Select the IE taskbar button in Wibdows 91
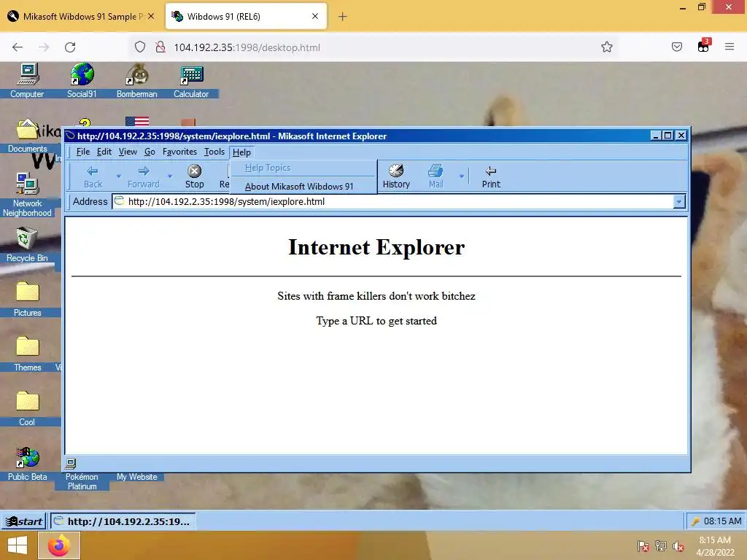The width and height of the screenshot is (747, 560). point(123,521)
